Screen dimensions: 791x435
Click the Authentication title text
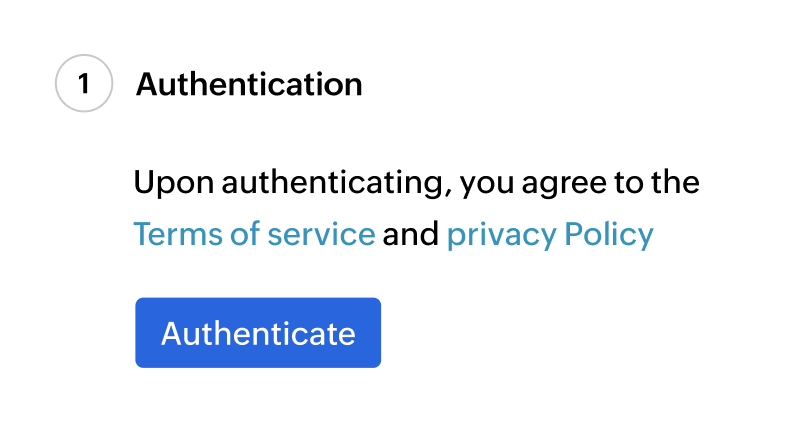pyautogui.click(x=249, y=85)
